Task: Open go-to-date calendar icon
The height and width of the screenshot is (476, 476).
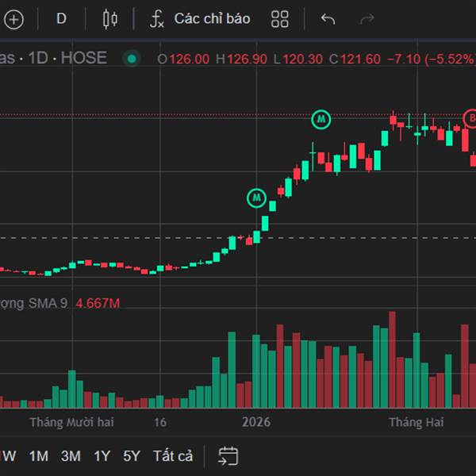Action: tap(228, 456)
